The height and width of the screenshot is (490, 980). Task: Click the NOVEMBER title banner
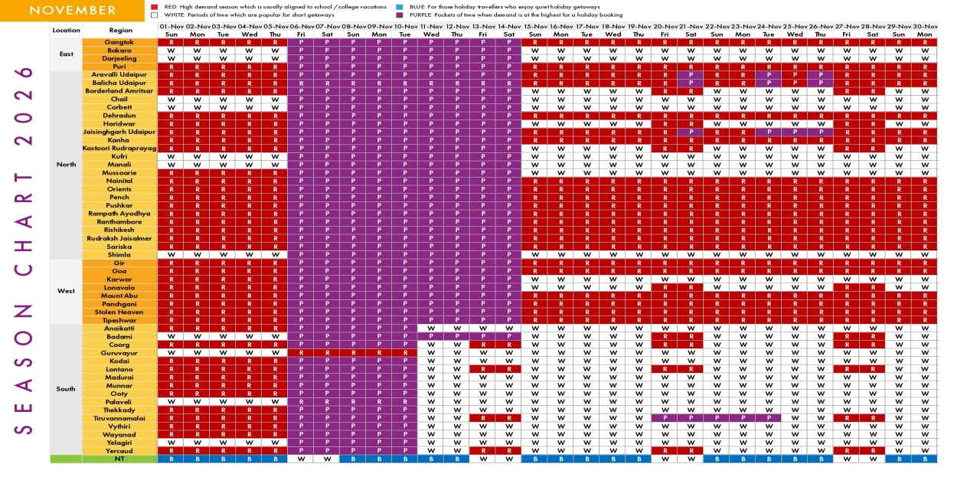click(x=73, y=10)
